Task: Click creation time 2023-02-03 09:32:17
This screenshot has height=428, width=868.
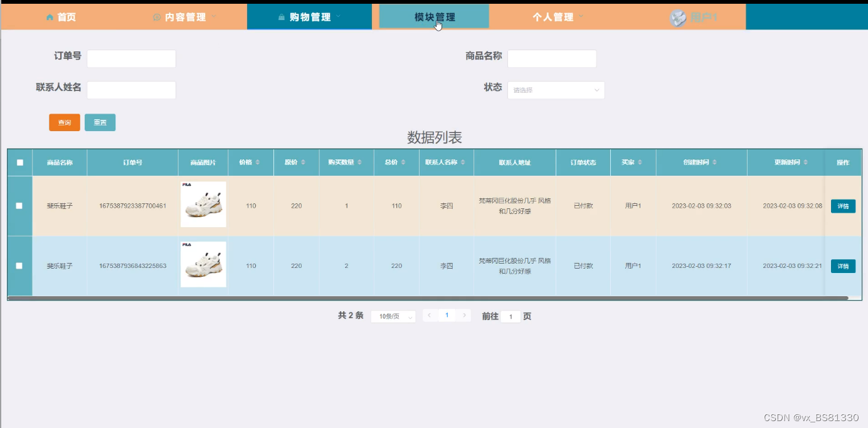Action: (x=701, y=266)
